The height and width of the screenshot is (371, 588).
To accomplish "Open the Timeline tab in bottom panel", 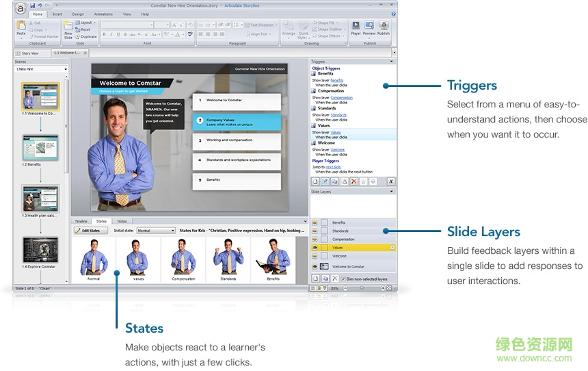I will pyautogui.click(x=81, y=221).
